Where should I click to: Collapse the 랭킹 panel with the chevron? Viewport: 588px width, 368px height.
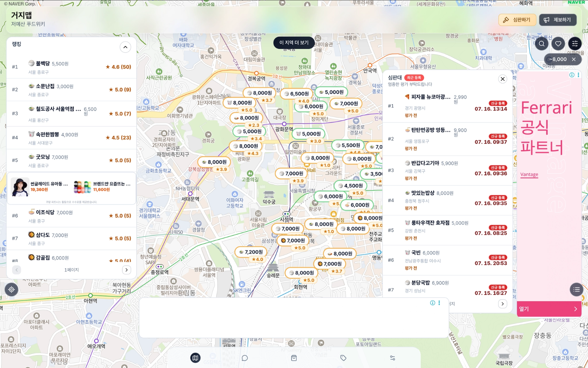pos(125,47)
